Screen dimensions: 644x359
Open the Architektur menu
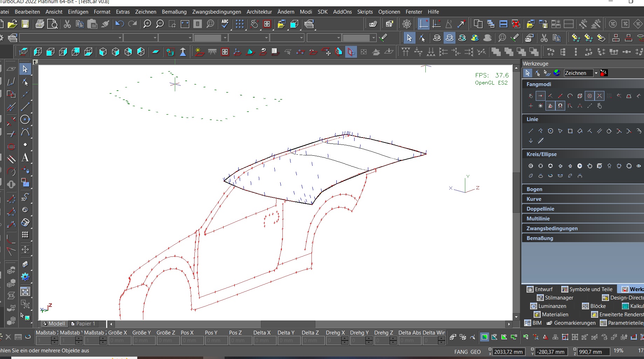tap(259, 12)
